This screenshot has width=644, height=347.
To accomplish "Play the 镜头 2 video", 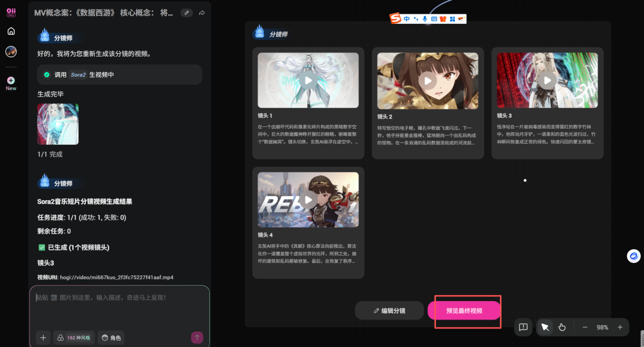I will 428,80.
